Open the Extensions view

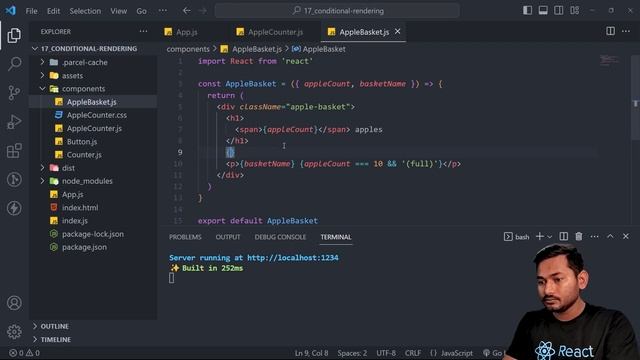click(14, 151)
